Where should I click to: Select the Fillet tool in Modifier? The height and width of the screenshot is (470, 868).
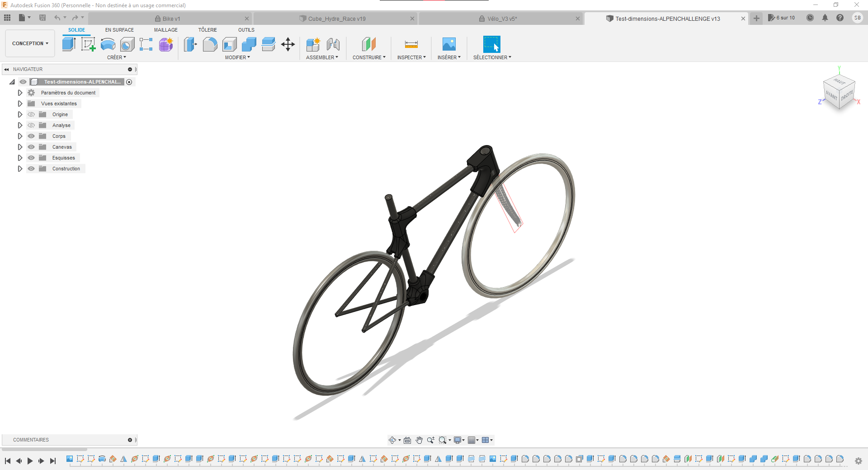pyautogui.click(x=210, y=44)
